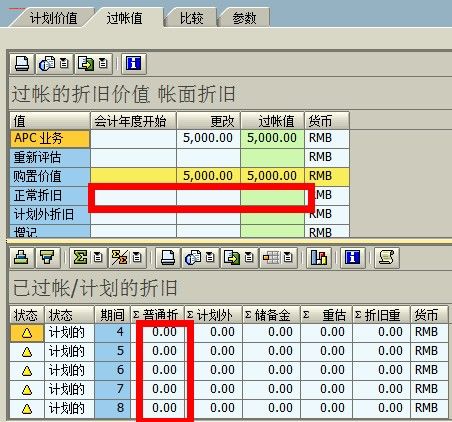Click the subtotals icon next to Sigma

click(x=119, y=258)
